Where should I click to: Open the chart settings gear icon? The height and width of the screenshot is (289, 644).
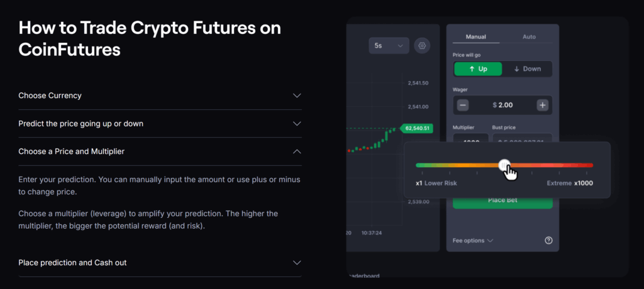[x=422, y=46]
